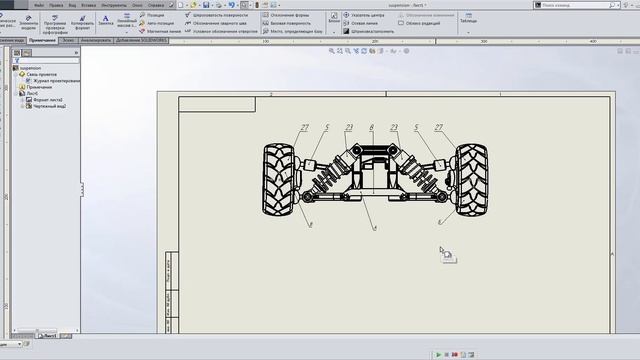
Task: Select the Магнитная линия tool
Action: [x=160, y=31]
